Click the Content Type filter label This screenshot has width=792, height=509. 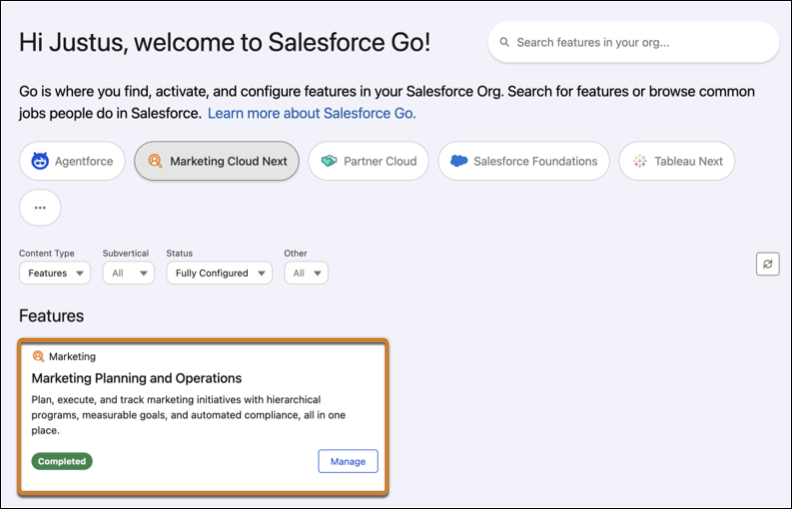point(47,253)
